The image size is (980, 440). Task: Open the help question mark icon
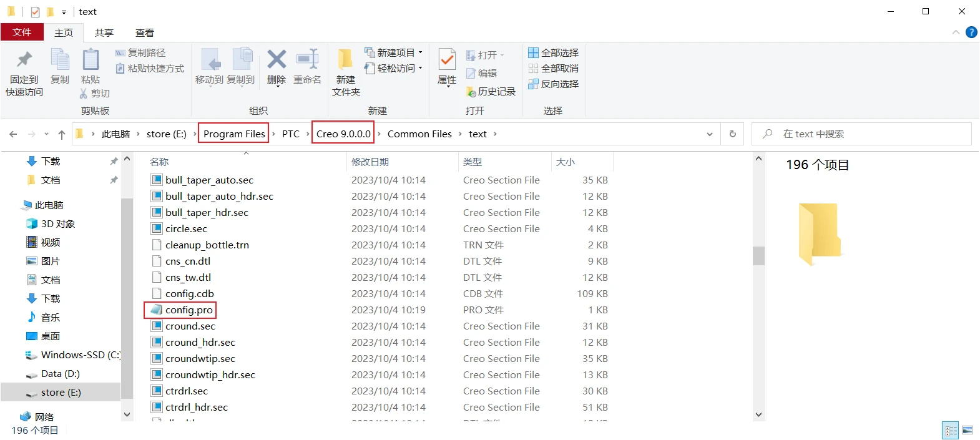tap(971, 32)
